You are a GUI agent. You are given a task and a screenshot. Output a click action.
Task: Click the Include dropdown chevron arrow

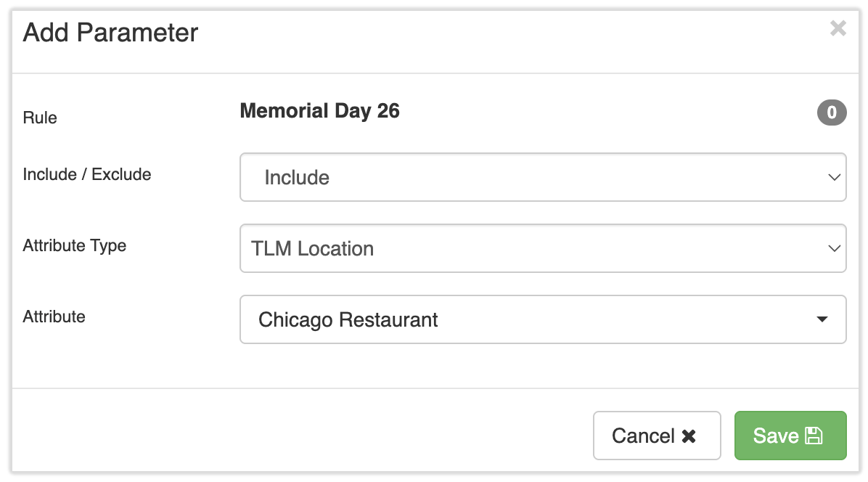[834, 177]
